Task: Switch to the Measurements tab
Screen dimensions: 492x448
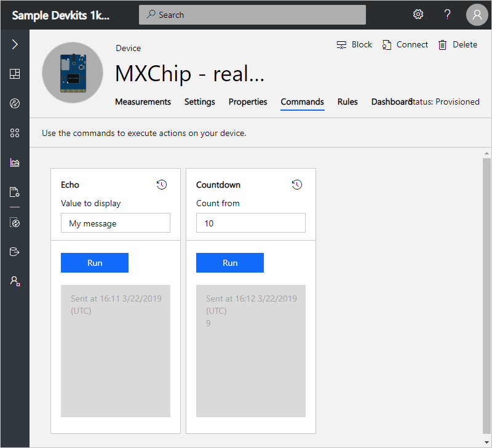Action: pos(143,102)
